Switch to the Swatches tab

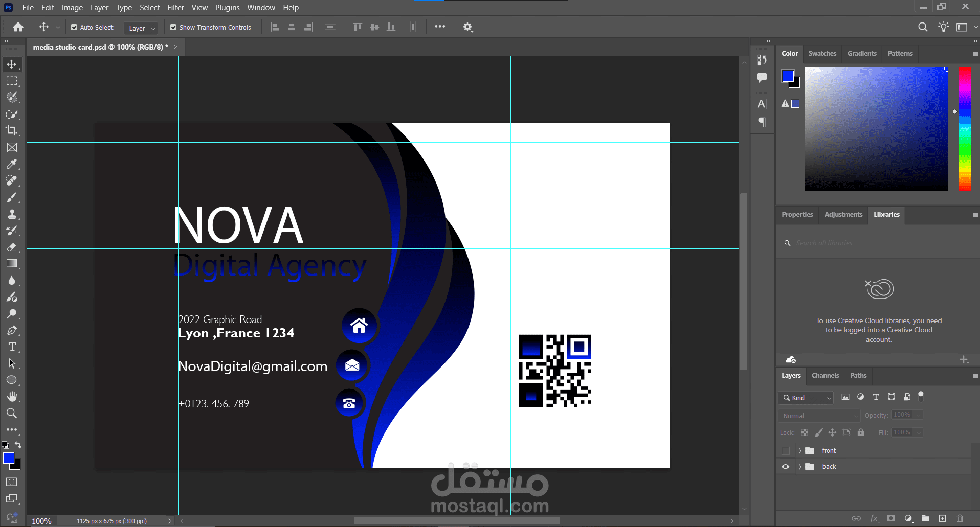click(822, 53)
